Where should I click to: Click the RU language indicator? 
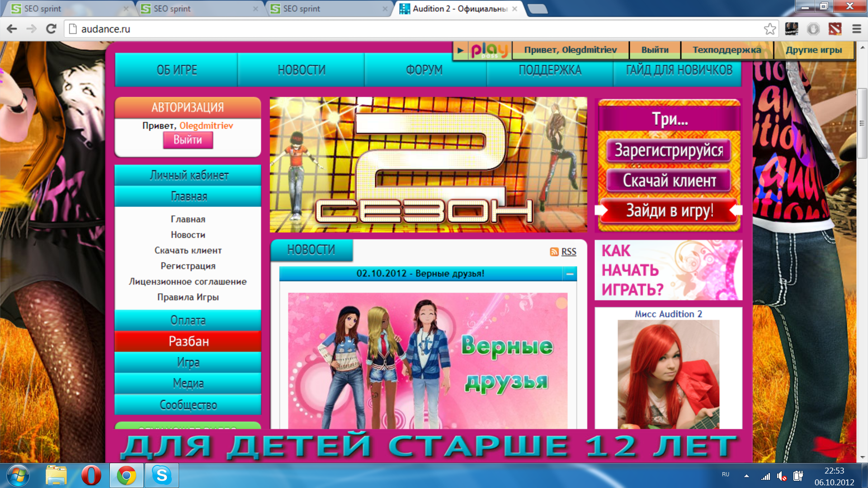tap(726, 474)
